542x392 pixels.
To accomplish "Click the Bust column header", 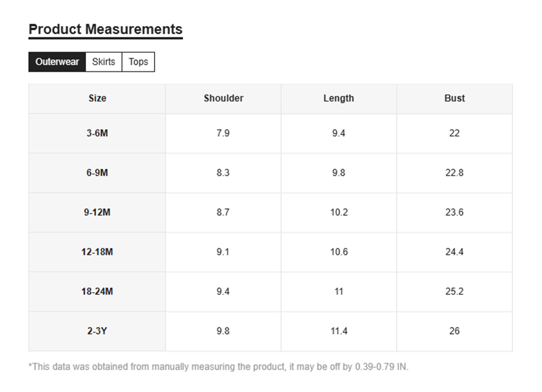I will pyautogui.click(x=454, y=98).
